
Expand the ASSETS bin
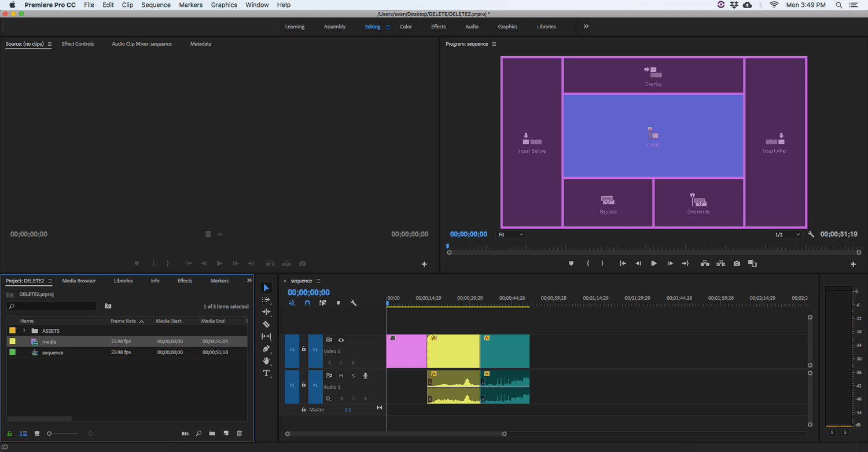(x=24, y=330)
